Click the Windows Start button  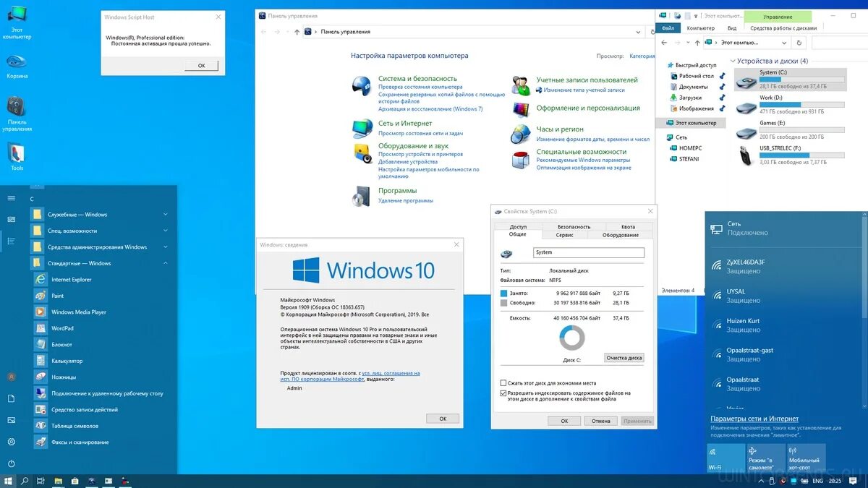[x=8, y=481]
